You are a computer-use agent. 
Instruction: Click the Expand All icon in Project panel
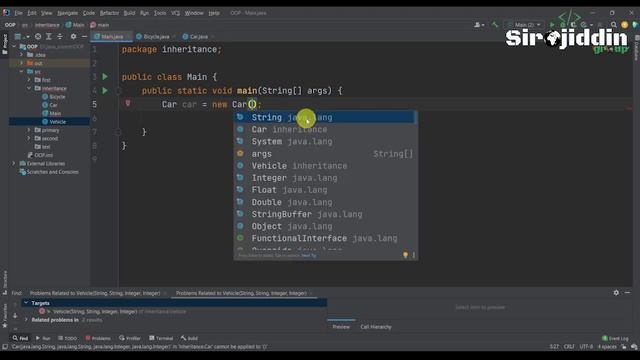coord(49,37)
